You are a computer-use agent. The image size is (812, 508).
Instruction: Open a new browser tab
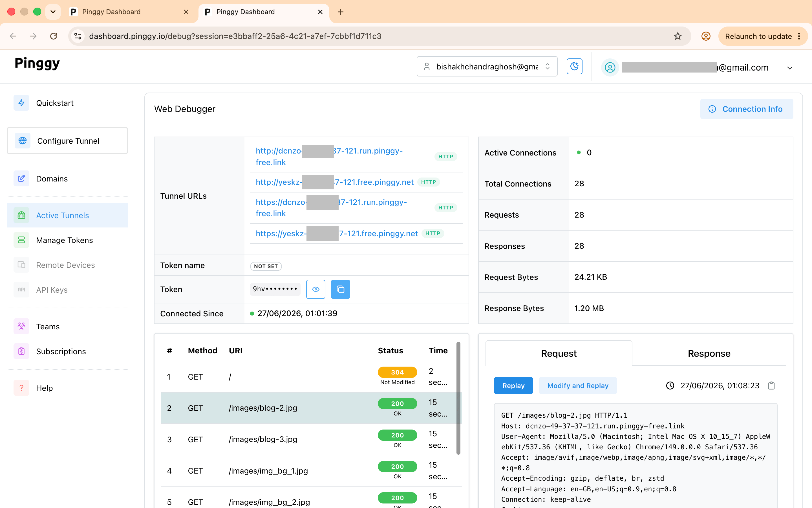point(341,12)
